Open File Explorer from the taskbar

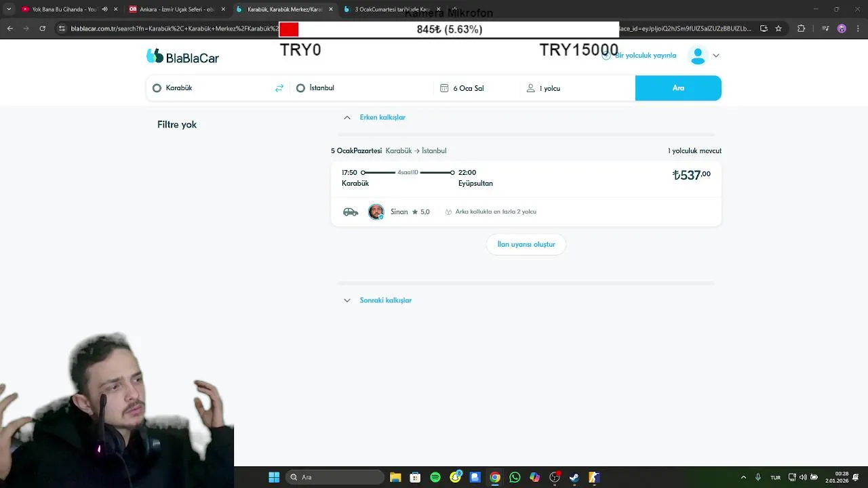coord(395,477)
